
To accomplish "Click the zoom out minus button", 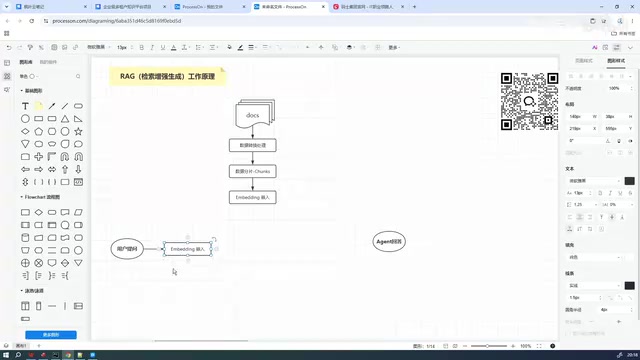I will pos(465,346).
